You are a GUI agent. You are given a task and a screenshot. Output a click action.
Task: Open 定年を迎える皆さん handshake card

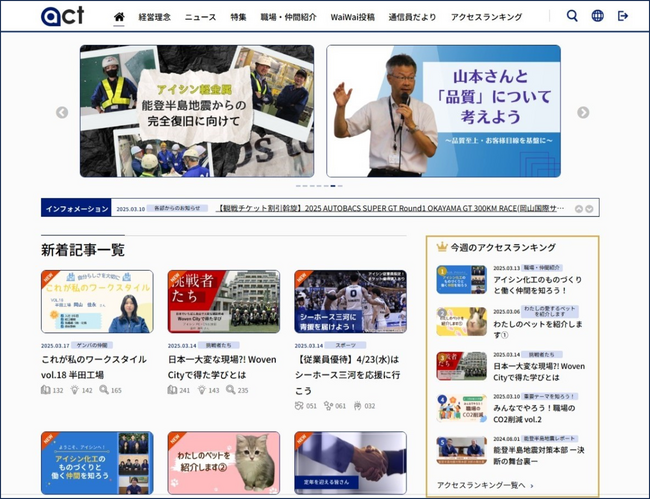(350, 463)
